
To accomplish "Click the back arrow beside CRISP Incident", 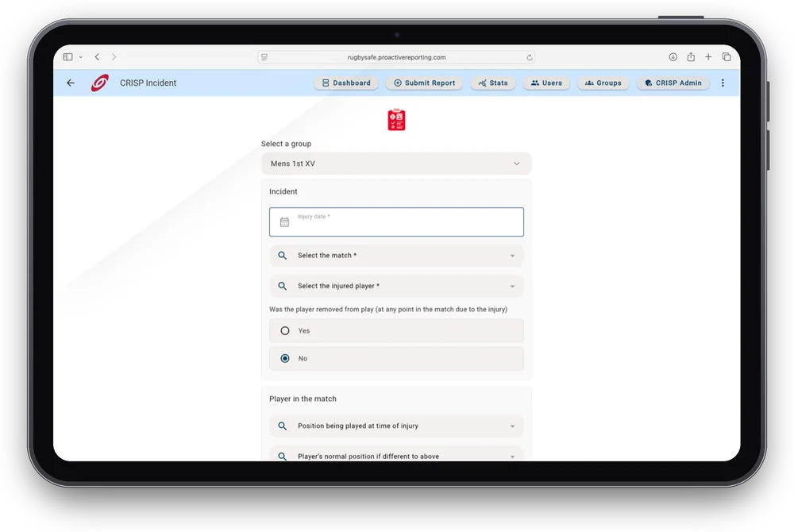I will (71, 83).
